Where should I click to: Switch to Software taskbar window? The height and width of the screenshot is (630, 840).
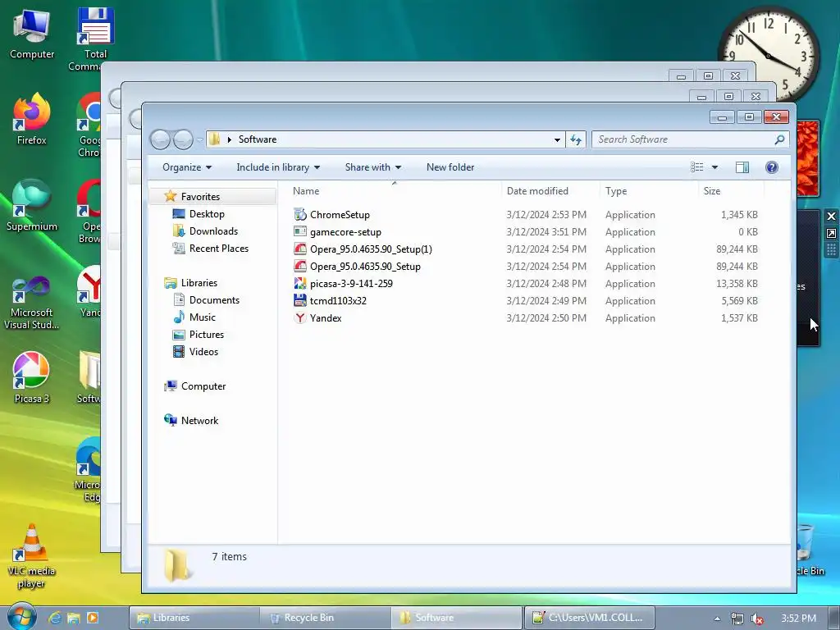tap(456, 618)
